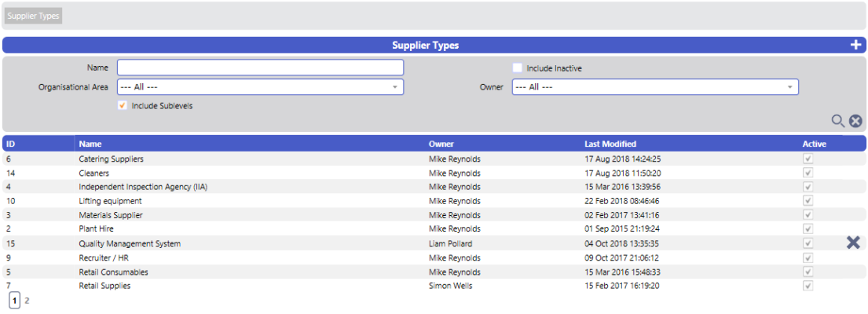Select page 1 in the pager
Image resolution: width=868 pixels, height=314 pixels.
coord(15,301)
